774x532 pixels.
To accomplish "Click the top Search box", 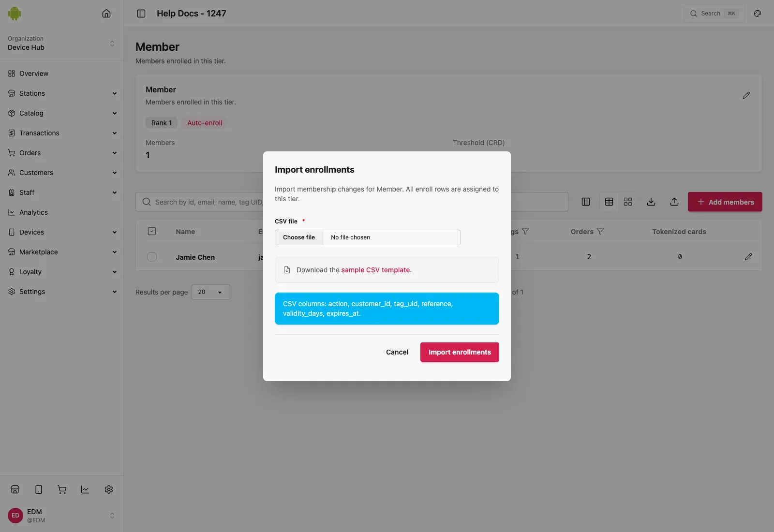I will [x=714, y=14].
